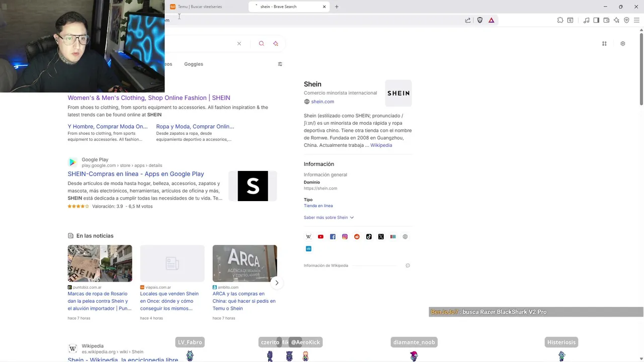Viewport: 644px width, 362px height.
Task: Open Shein's Facebook profile icon
Action: [333, 237]
